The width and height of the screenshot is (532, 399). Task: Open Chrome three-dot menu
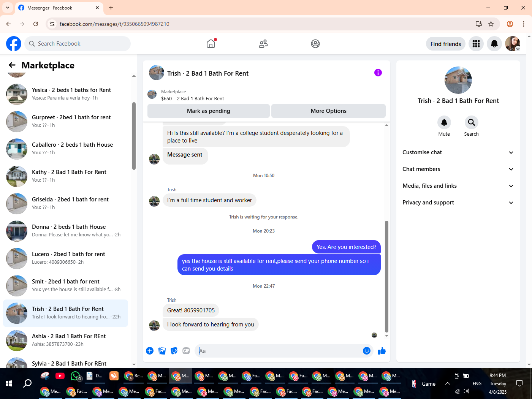coord(524,24)
